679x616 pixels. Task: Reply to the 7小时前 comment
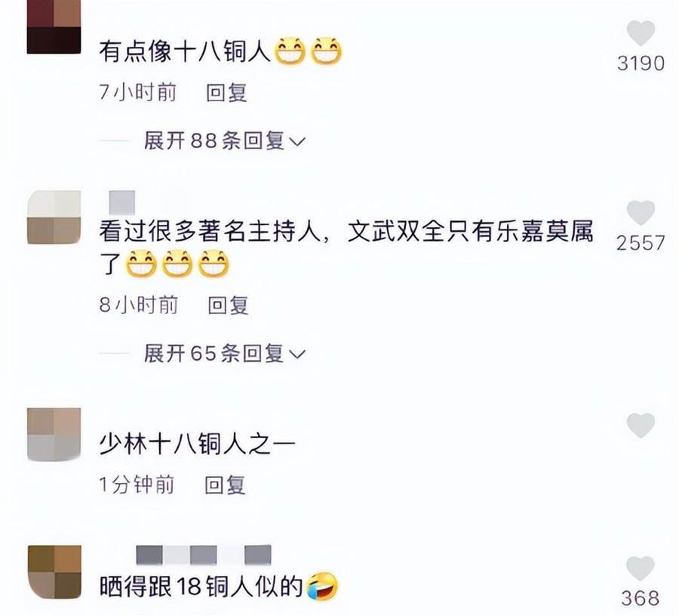pos(226,92)
